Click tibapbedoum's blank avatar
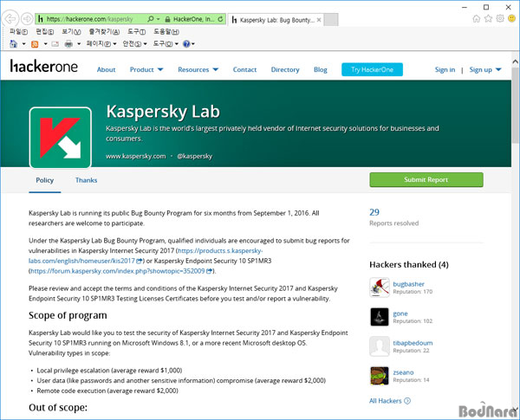 click(380, 346)
